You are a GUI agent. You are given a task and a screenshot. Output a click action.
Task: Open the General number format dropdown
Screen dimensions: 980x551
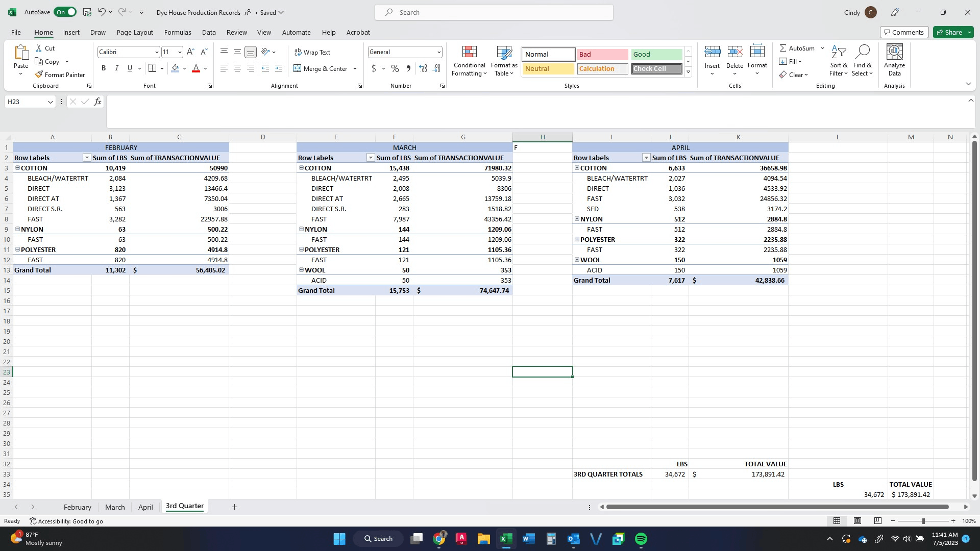tap(438, 52)
